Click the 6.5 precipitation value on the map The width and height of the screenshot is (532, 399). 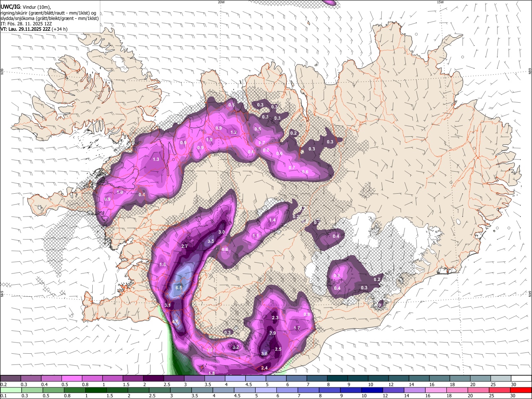coord(179,288)
